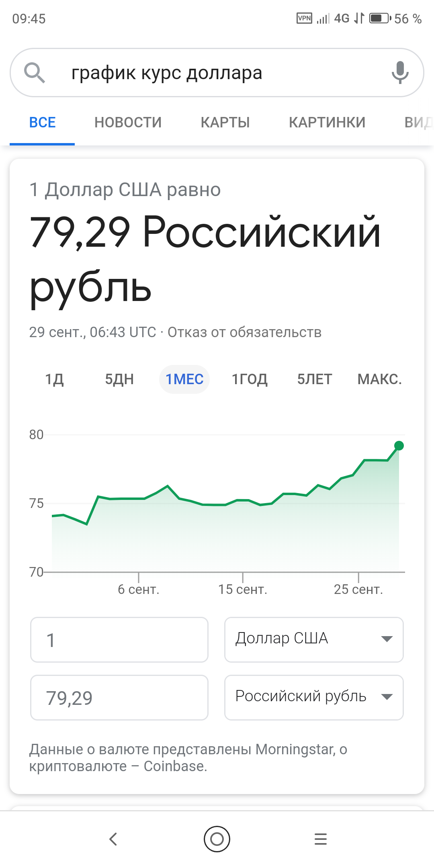Select the 1Д chart range
The image size is (434, 868).
[54, 379]
